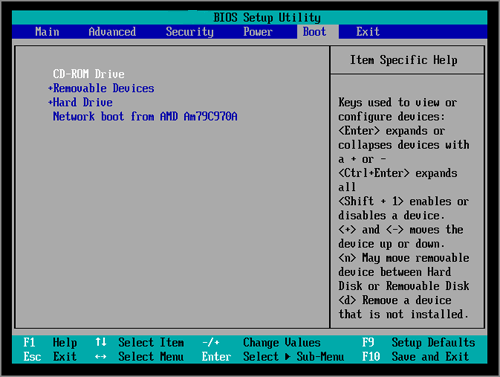
Task: Click the up/down arrows Select Item icon
Action: tap(101, 342)
